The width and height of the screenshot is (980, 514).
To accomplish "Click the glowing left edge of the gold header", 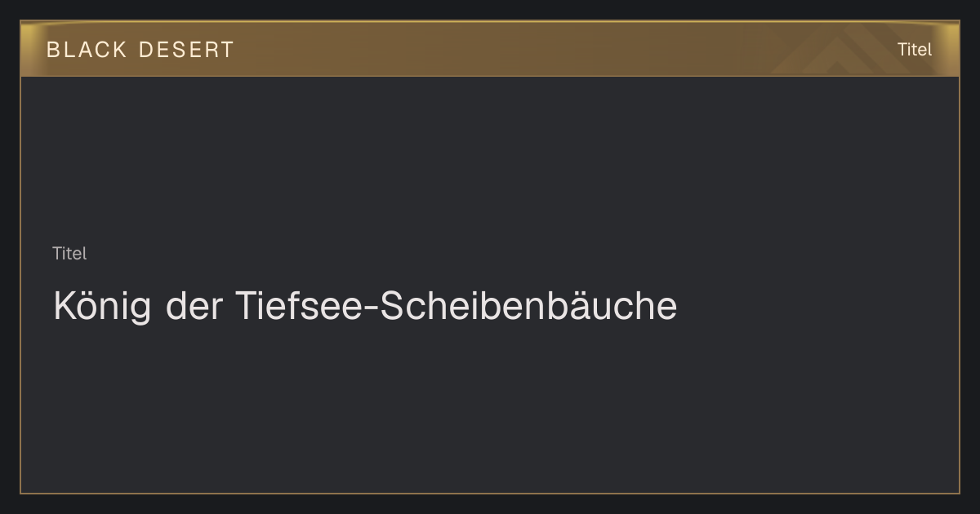I will 28,49.
